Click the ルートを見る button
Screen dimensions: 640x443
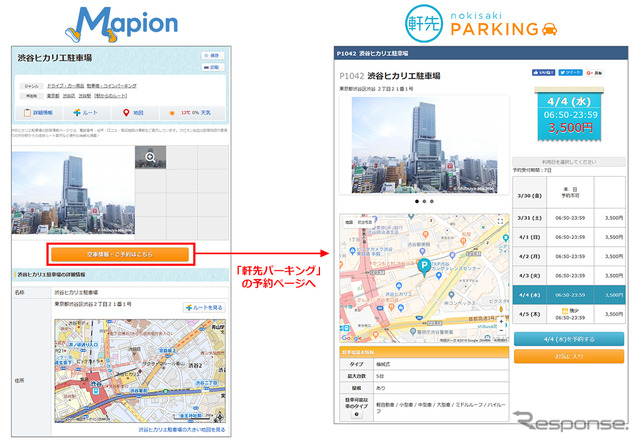tap(204, 307)
